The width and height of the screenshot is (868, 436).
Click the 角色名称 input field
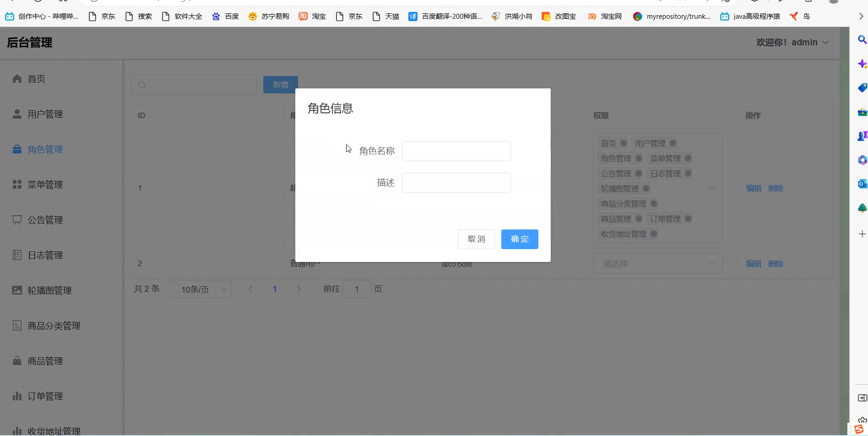[x=456, y=151]
